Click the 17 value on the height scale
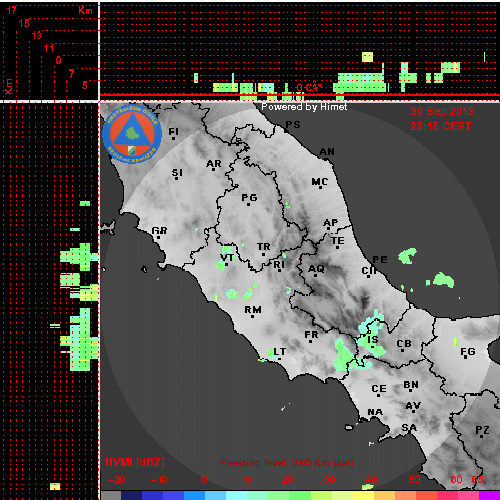The height and width of the screenshot is (500, 500). pyautogui.click(x=12, y=10)
